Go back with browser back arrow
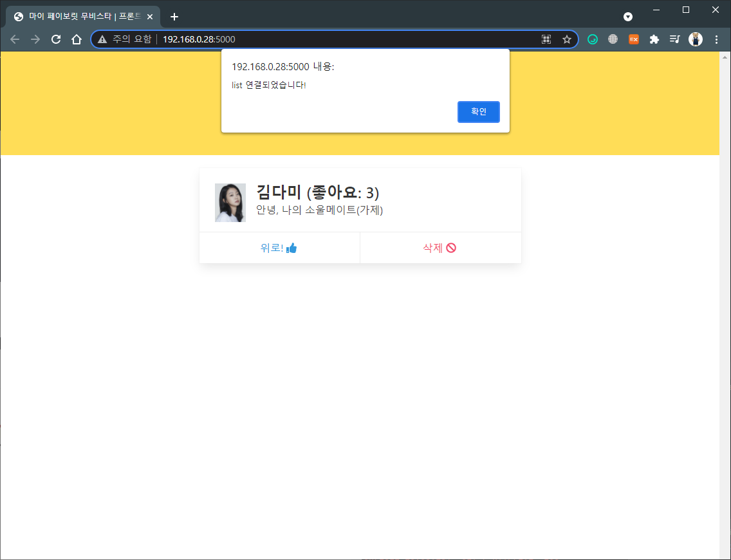 pos(15,39)
